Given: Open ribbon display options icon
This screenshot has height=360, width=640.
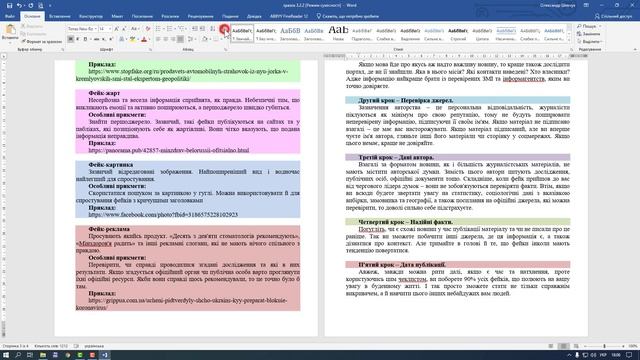Looking at the screenshot, I should pyautogui.click(x=586, y=5).
